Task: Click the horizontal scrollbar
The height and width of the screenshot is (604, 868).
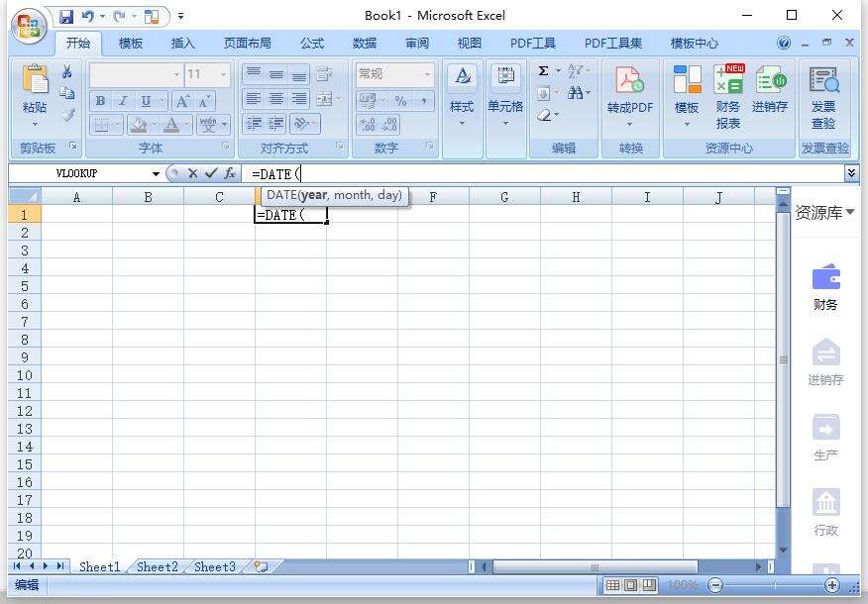Action: click(596, 567)
